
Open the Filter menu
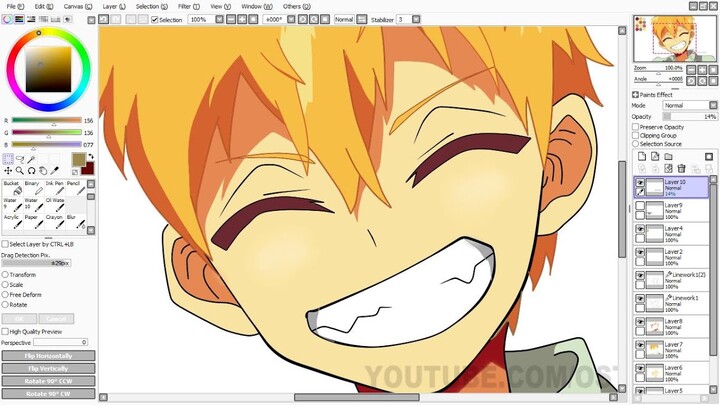pyautogui.click(x=189, y=6)
